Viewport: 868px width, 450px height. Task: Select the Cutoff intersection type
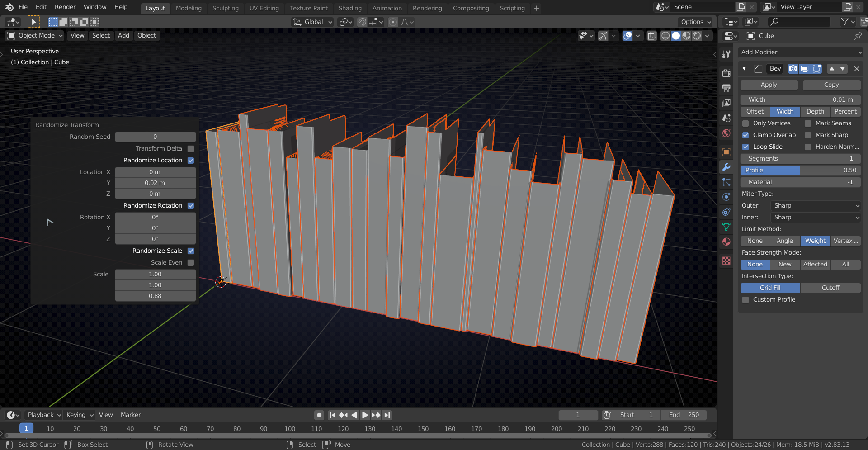pos(830,288)
